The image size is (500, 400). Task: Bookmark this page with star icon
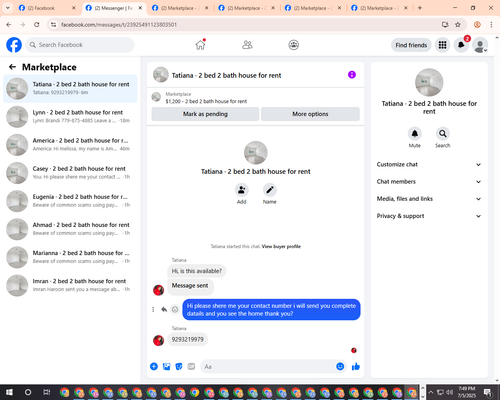click(458, 24)
